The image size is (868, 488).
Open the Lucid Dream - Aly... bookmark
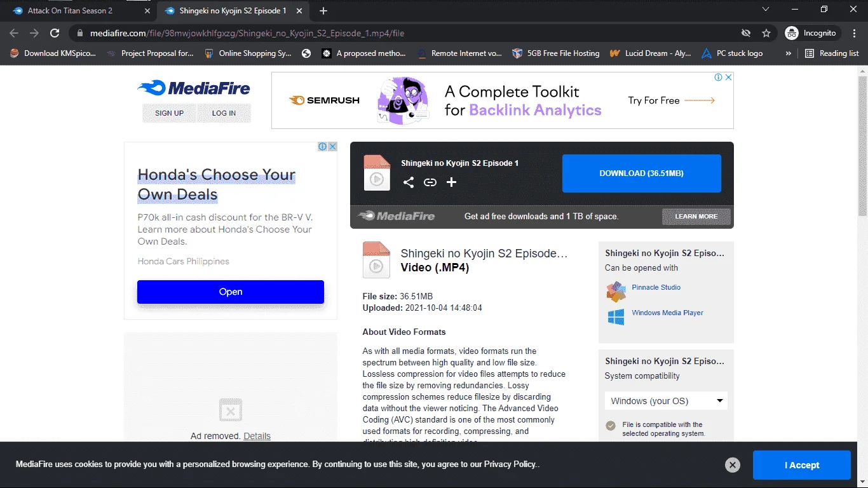pos(650,53)
